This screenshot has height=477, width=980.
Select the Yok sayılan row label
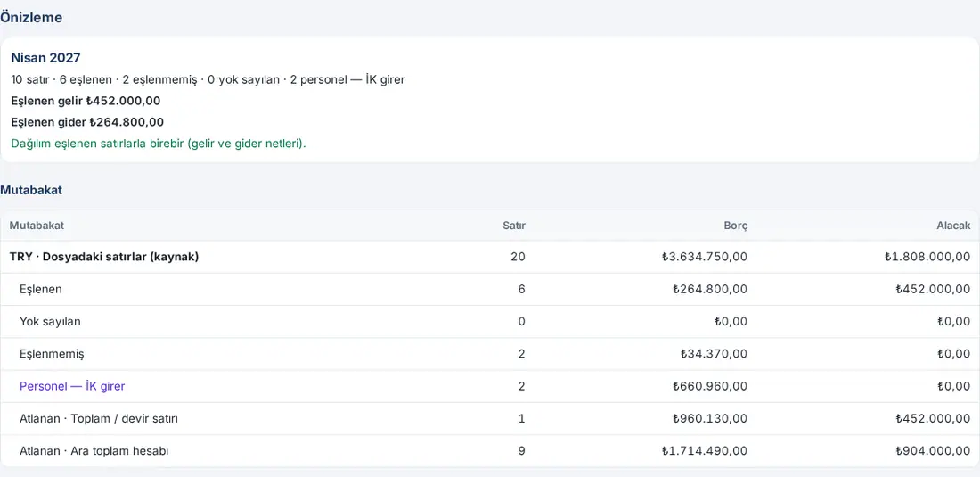pos(50,321)
